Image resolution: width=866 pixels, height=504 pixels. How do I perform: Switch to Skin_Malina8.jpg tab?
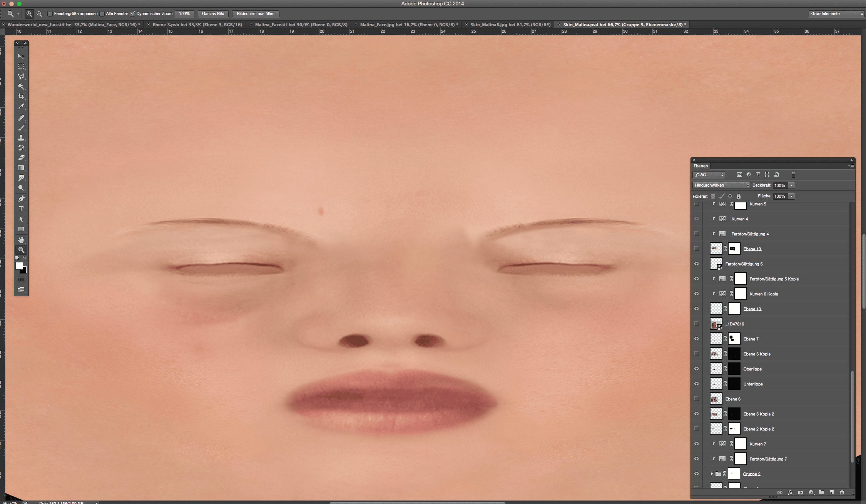510,25
